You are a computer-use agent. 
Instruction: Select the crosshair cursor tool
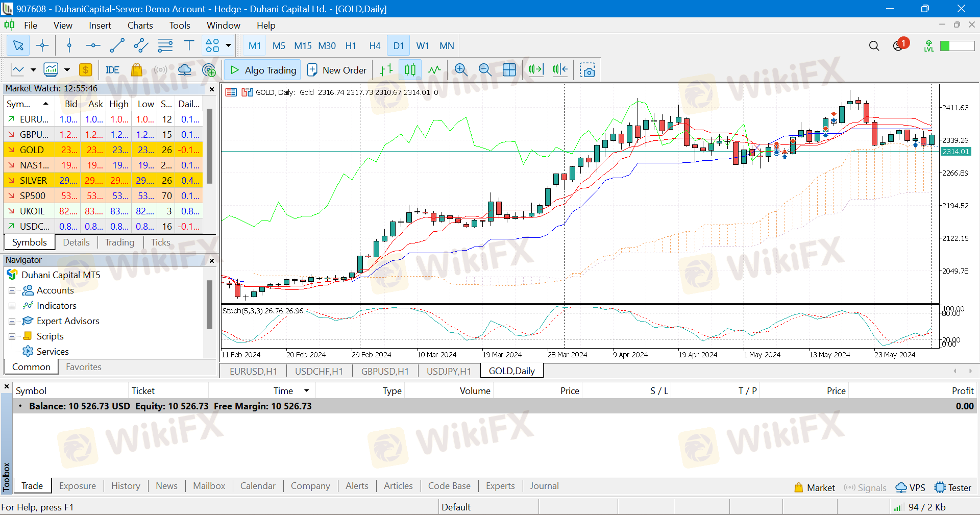[42, 46]
